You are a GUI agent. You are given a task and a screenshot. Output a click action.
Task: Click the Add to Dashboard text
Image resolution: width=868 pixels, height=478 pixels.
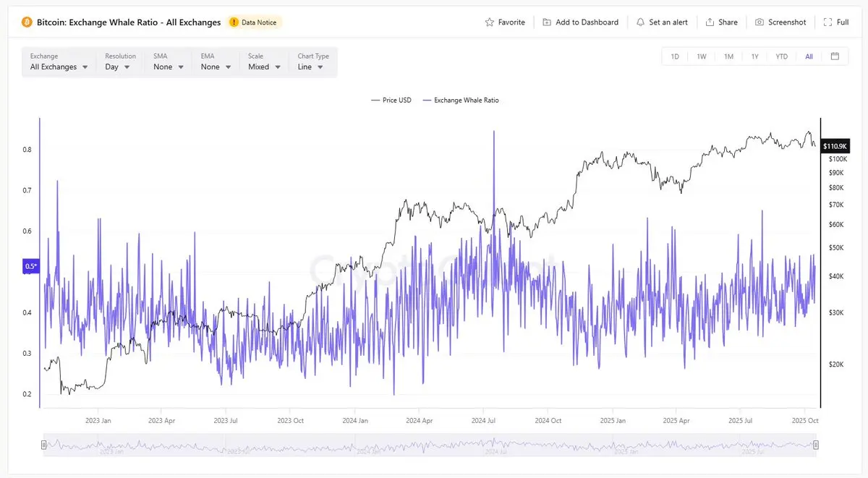(587, 22)
